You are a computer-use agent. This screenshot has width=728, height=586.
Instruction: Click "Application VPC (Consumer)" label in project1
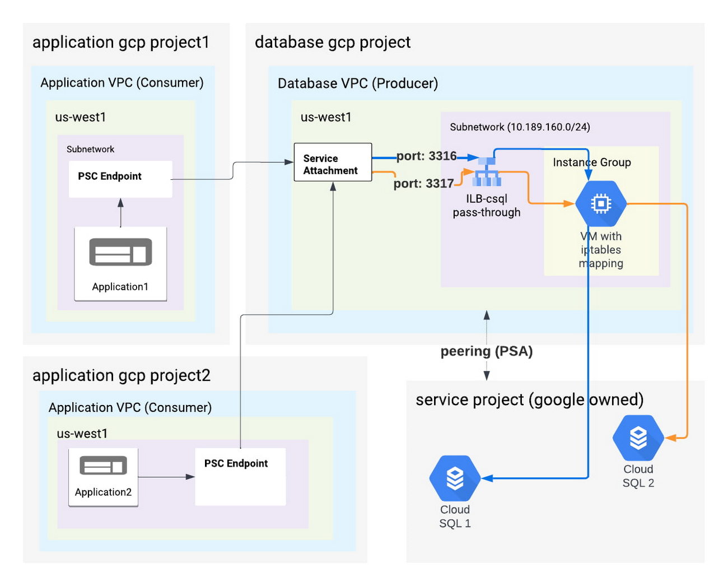point(122,83)
